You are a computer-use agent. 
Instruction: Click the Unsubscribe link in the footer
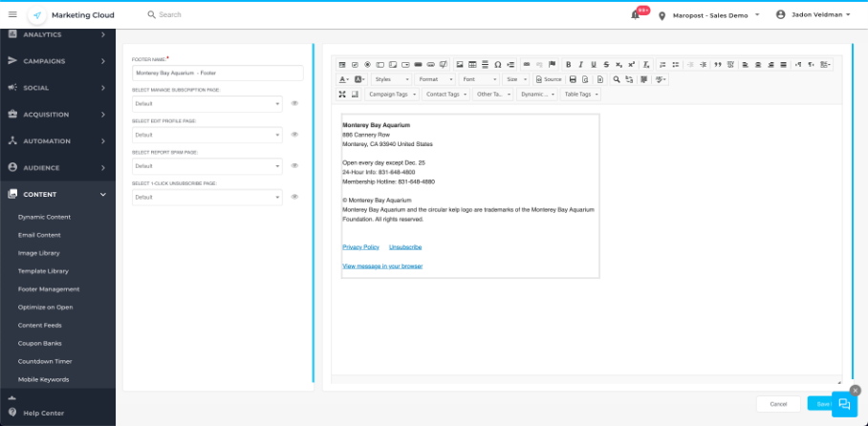405,247
